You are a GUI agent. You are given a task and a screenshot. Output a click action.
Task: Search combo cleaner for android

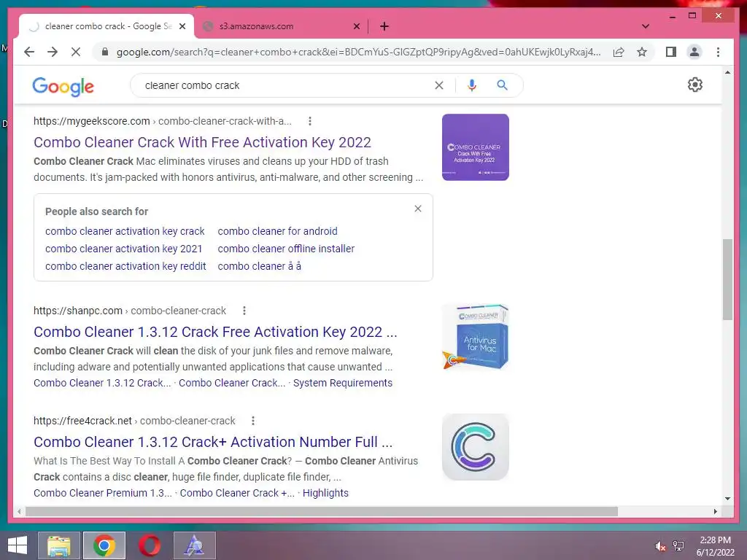click(x=277, y=231)
